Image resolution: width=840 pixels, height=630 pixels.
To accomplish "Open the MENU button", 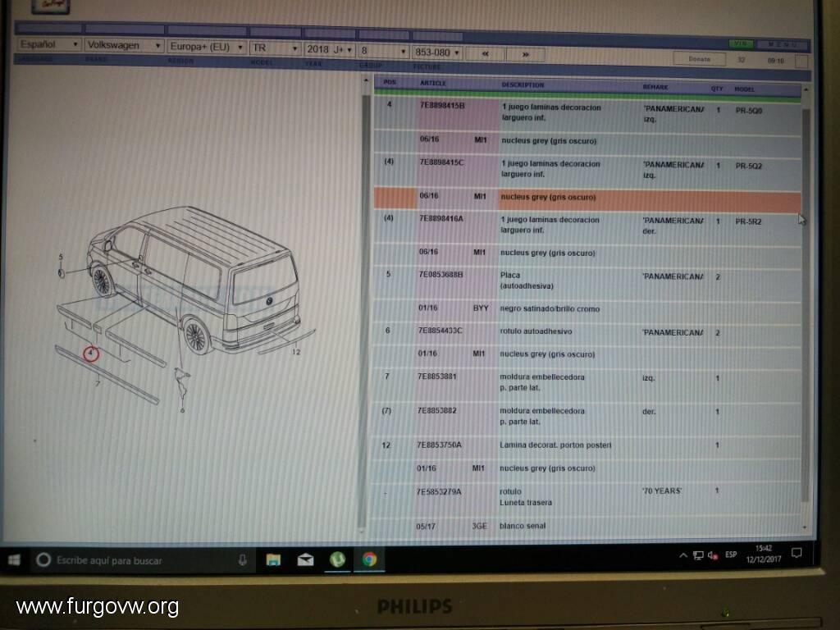I will pos(782,44).
